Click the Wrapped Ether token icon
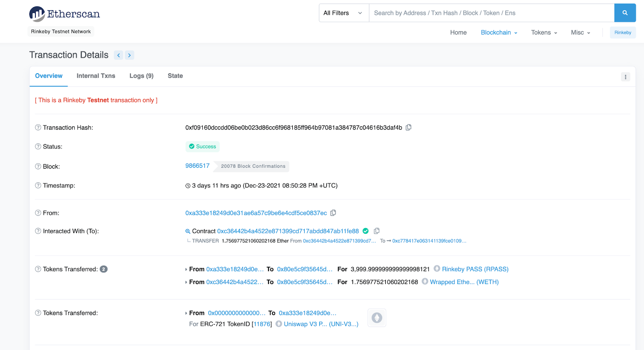This screenshot has height=350, width=644. (x=425, y=282)
